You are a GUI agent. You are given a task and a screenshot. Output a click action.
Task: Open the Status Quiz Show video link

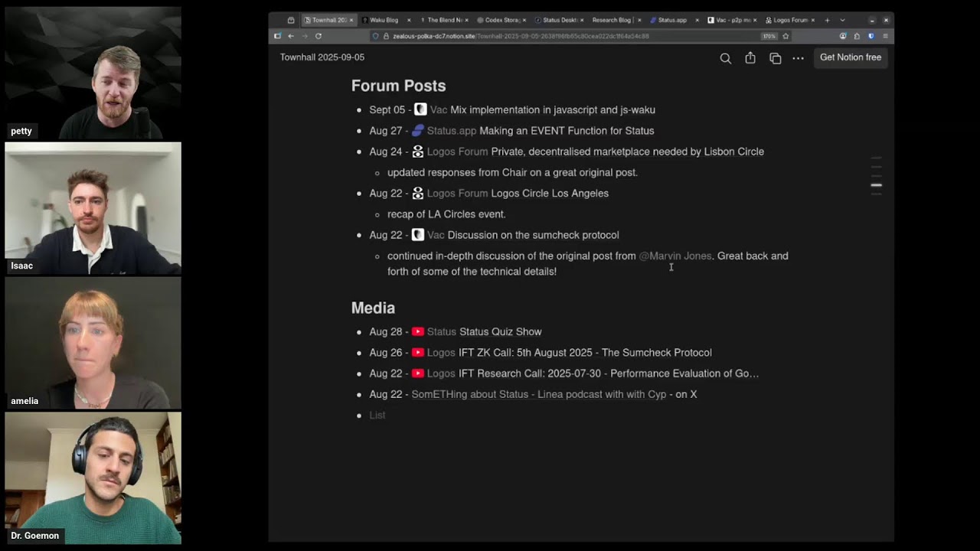click(500, 331)
